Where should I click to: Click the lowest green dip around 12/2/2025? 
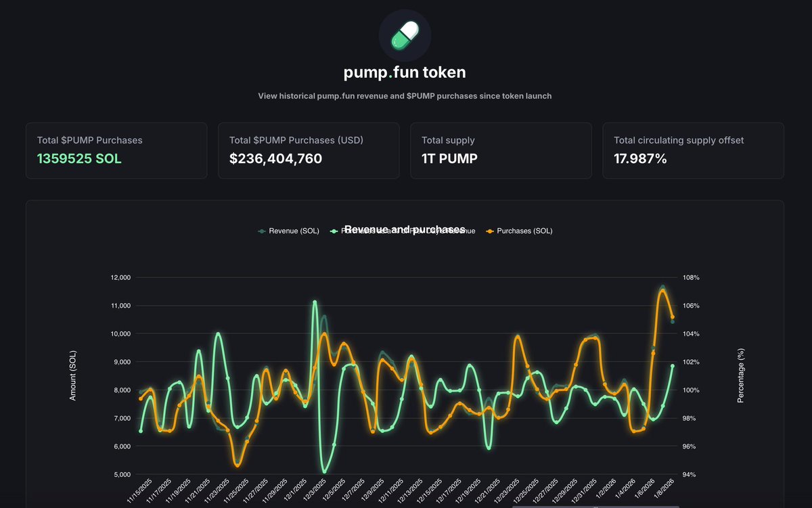click(323, 473)
